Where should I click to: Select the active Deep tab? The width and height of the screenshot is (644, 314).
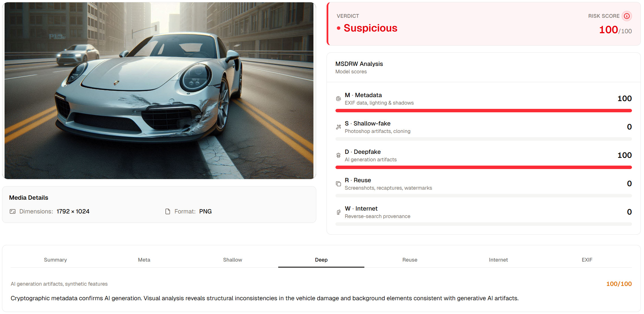(321, 260)
